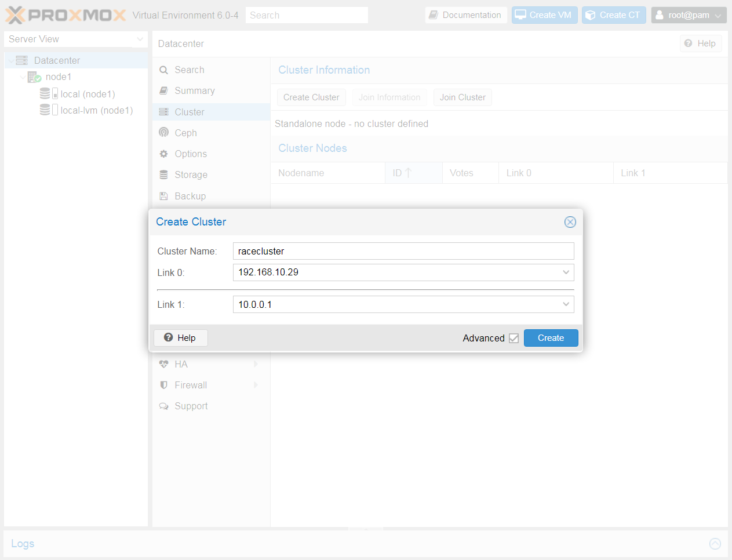732x560 pixels.
Task: Click the Join Cluster button
Action: [462, 97]
